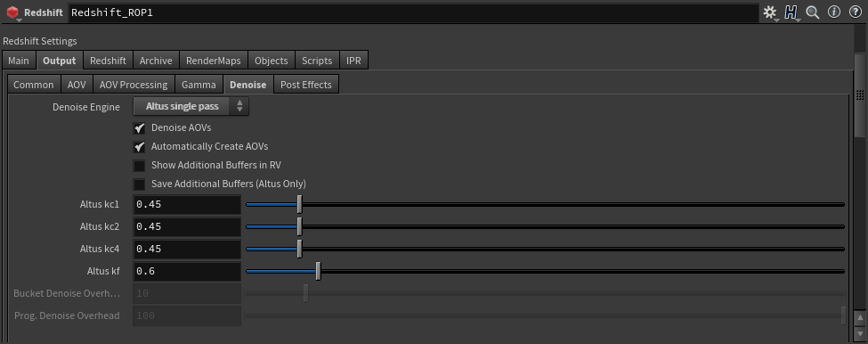Click the Altus kf slider handle
The width and height of the screenshot is (868, 344).
coord(319,272)
